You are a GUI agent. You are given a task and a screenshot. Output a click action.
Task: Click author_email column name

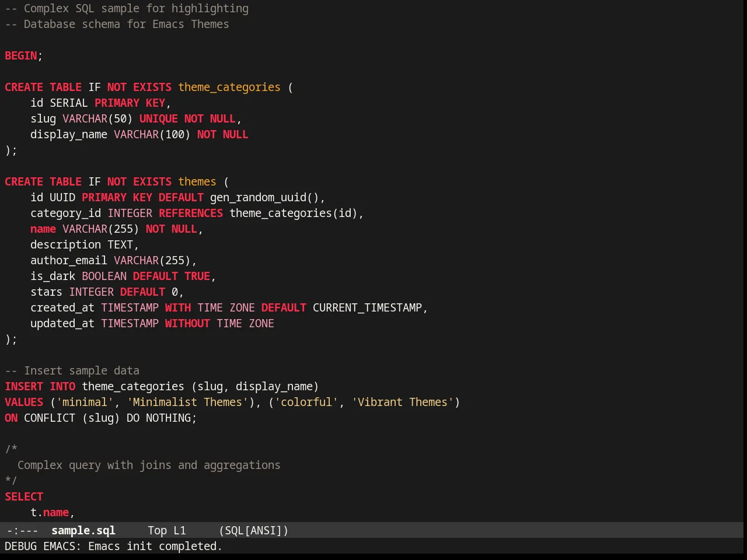(x=69, y=260)
